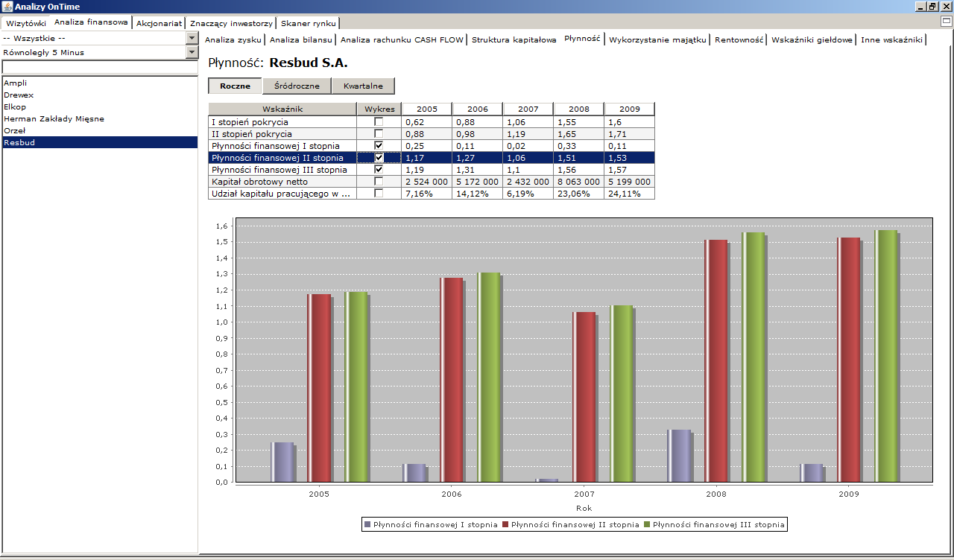This screenshot has height=560, width=954.
Task: Select Drewex in the company list
Action: coord(100,95)
